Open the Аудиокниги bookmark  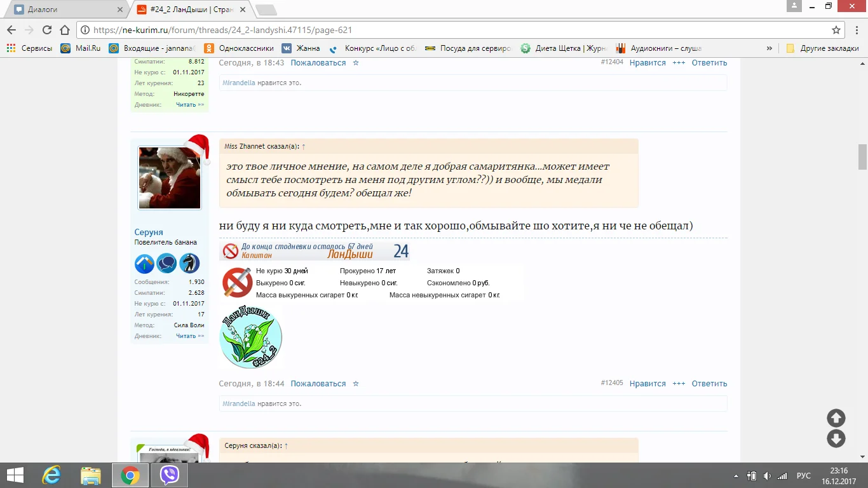[x=658, y=48]
